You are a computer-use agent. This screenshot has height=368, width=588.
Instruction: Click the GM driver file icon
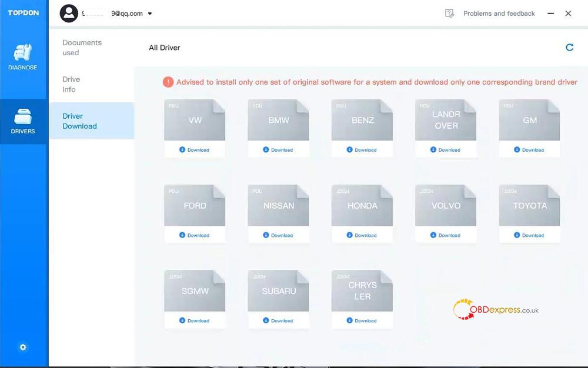pos(529,120)
